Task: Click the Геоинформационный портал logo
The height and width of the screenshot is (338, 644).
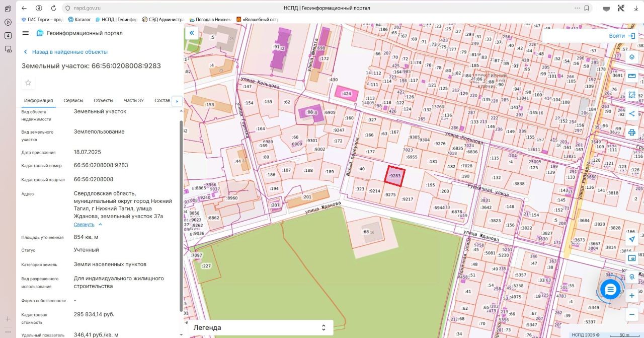Action: (x=79, y=33)
